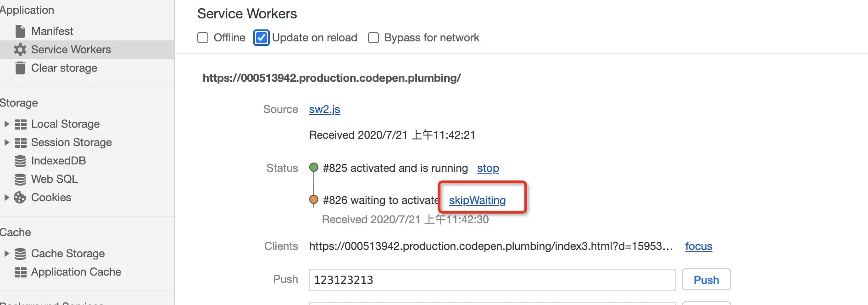The width and height of the screenshot is (868, 305).
Task: Uncheck the Update on reload checkbox
Action: pyautogui.click(x=262, y=38)
